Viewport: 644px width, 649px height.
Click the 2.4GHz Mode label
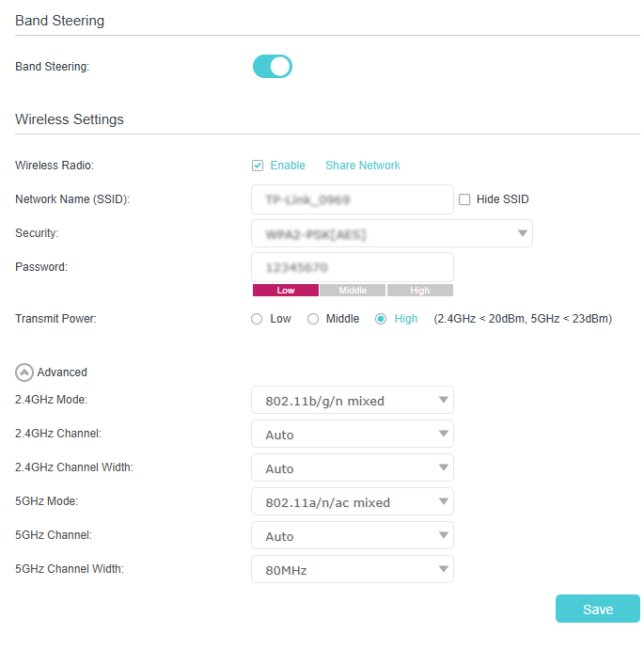(52, 400)
